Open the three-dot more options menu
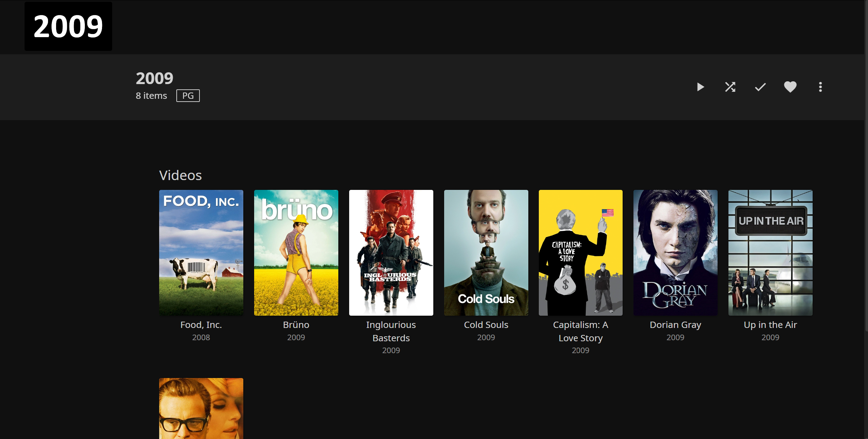The height and width of the screenshot is (439, 868). [x=820, y=87]
